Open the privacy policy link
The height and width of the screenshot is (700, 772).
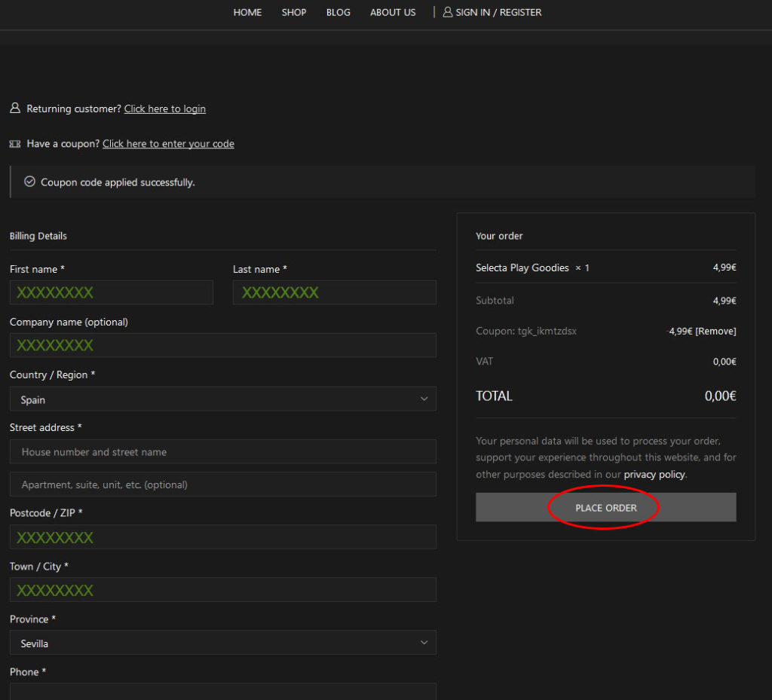[654, 475]
